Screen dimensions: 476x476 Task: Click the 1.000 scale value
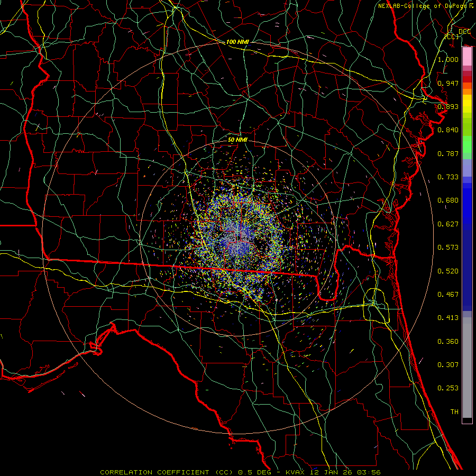pyautogui.click(x=448, y=59)
